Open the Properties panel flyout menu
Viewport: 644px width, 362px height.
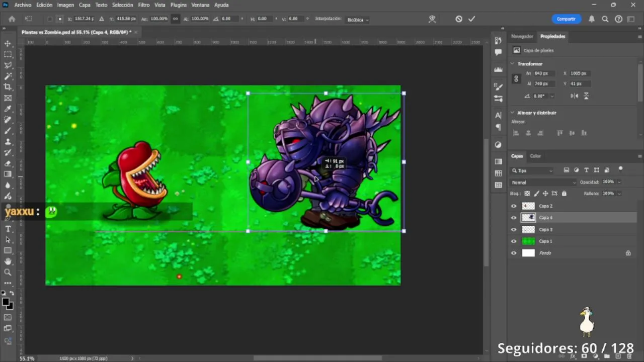640,36
